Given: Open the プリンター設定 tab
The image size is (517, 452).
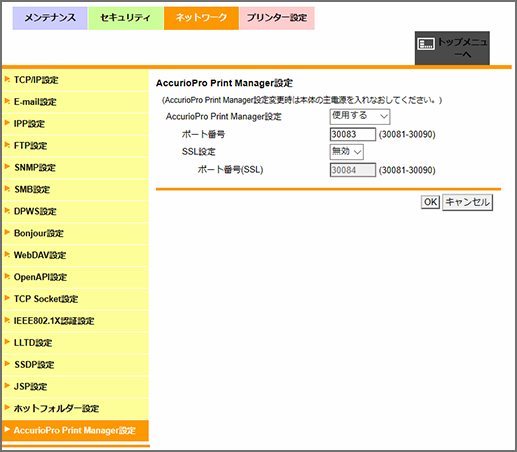Looking at the screenshot, I should click(277, 18).
